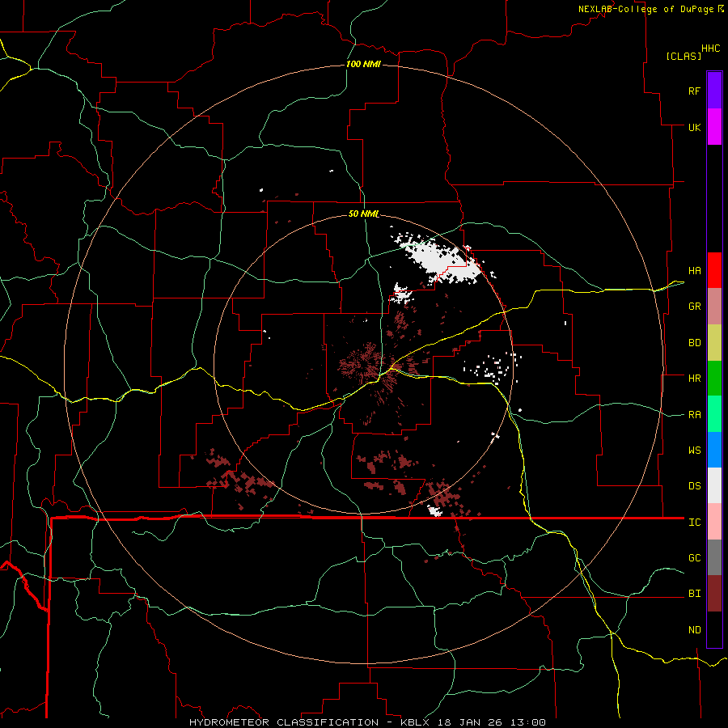The image size is (728, 728).
Task: Click the HR green legend swatch
Action: pyautogui.click(x=714, y=379)
